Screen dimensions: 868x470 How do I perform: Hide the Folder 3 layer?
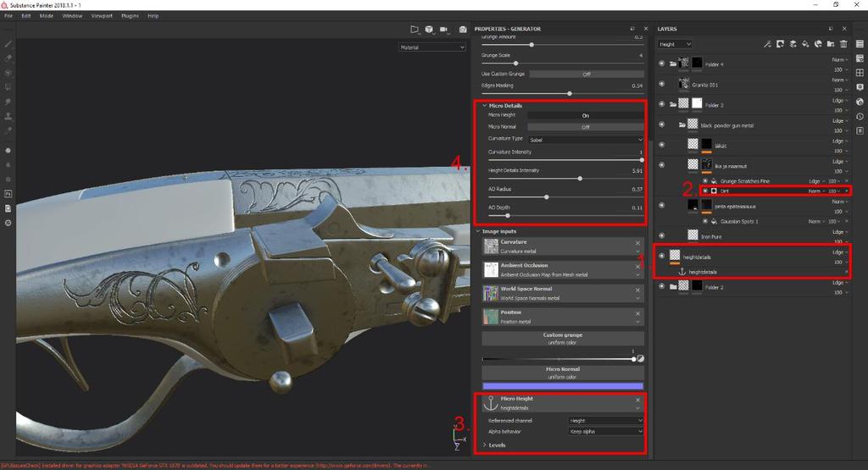click(x=661, y=104)
